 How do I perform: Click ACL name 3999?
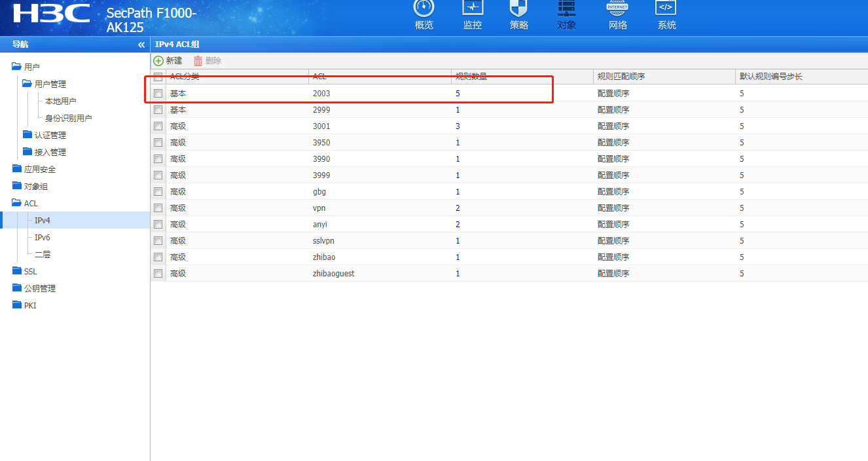[321, 175]
